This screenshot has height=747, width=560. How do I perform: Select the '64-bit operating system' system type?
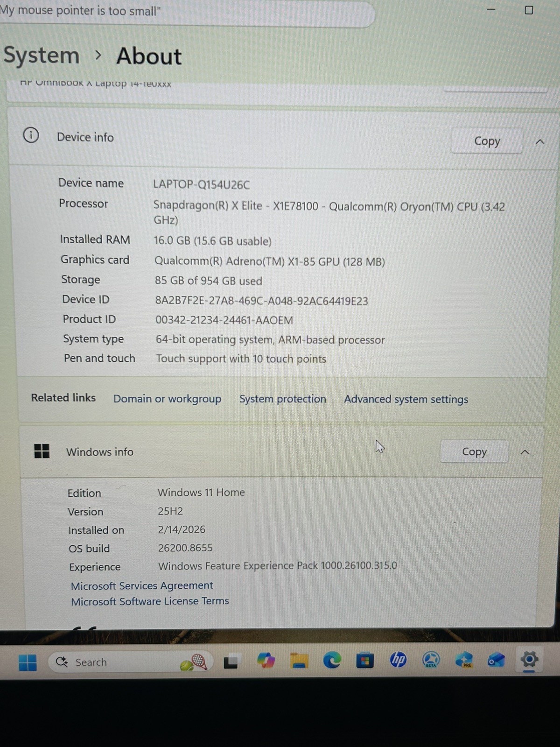(270, 340)
